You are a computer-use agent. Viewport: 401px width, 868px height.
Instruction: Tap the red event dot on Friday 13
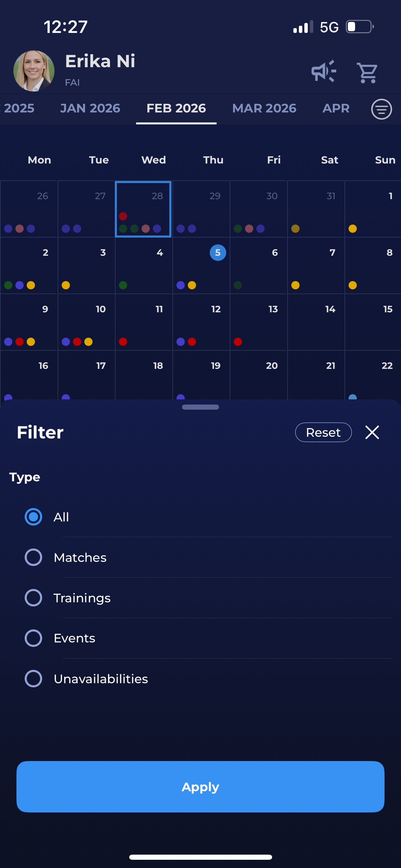[x=238, y=342]
